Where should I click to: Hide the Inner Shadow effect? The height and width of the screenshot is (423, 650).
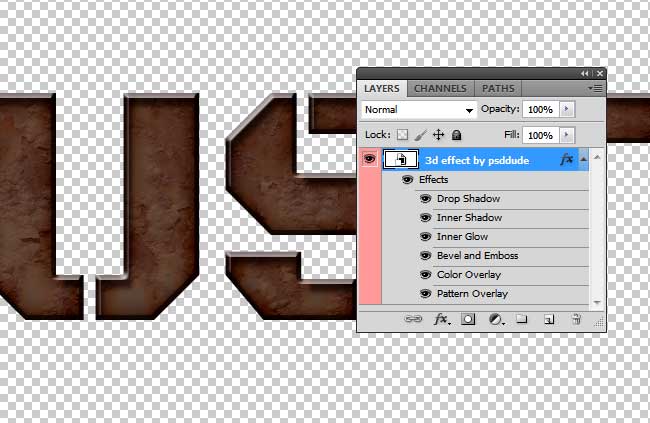click(425, 217)
